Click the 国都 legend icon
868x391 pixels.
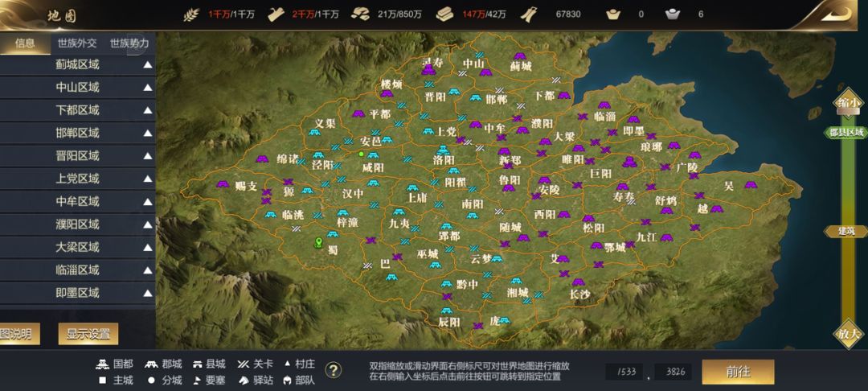102,364
